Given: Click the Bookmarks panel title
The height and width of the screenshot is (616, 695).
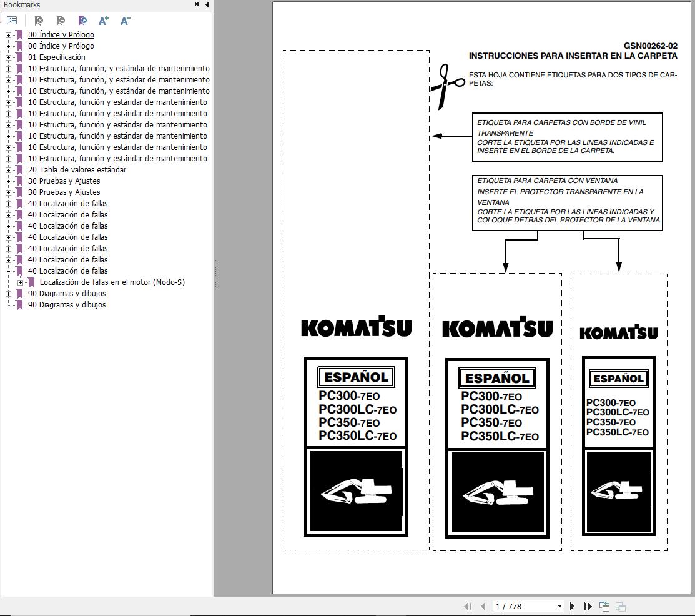Looking at the screenshot, I should 22,5.
